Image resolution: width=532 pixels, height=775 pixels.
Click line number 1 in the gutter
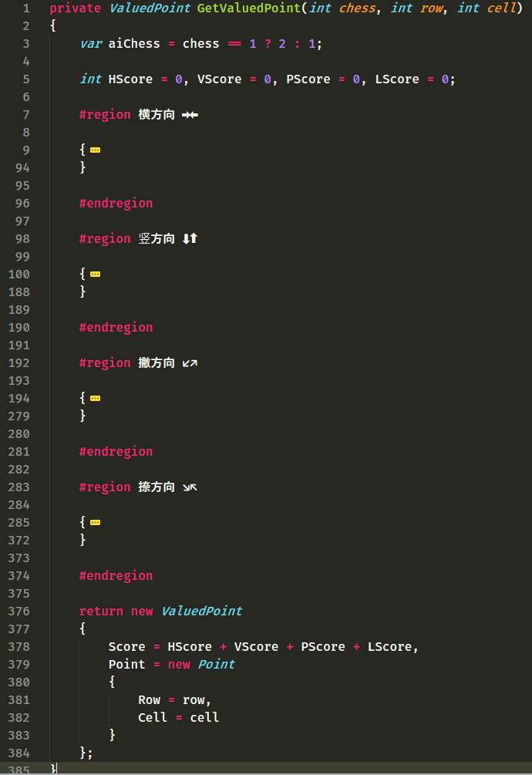(26, 8)
